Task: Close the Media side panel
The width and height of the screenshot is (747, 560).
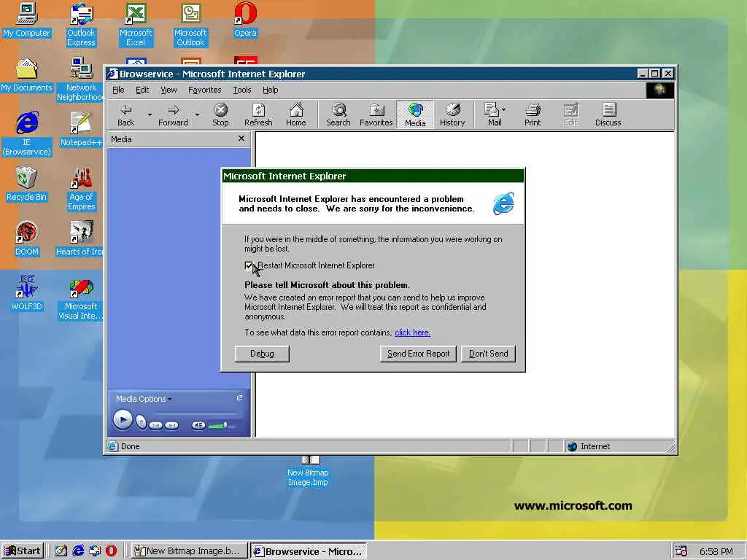Action: tap(241, 139)
